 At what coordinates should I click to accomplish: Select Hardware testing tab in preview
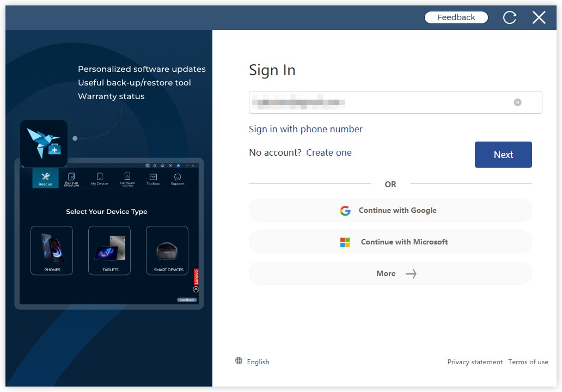127,179
